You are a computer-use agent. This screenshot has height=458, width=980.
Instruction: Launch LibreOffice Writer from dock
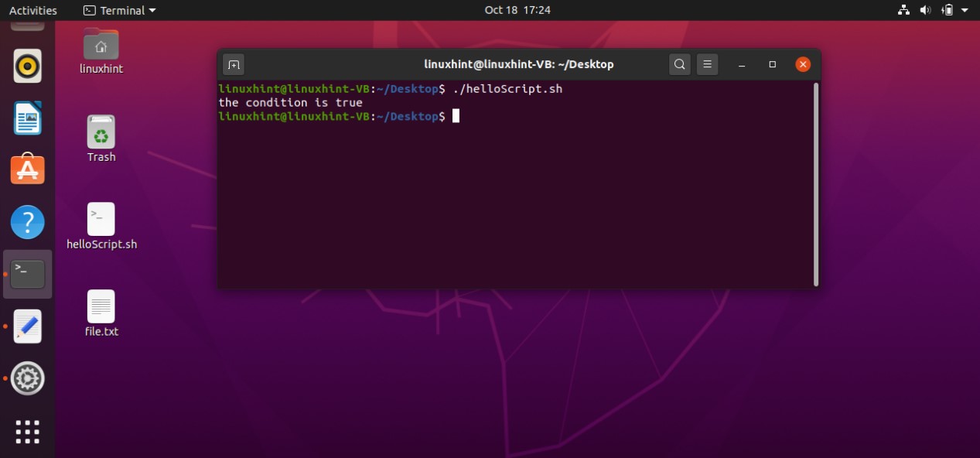coord(28,118)
